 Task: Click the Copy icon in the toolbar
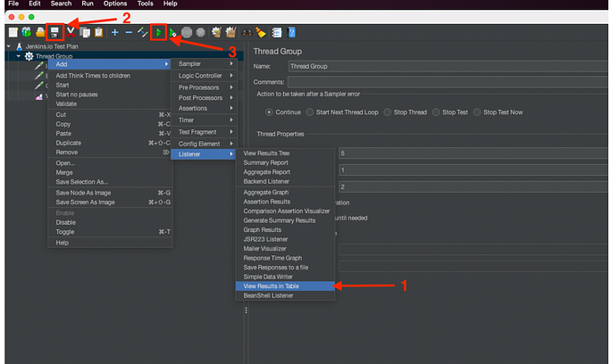click(x=85, y=32)
